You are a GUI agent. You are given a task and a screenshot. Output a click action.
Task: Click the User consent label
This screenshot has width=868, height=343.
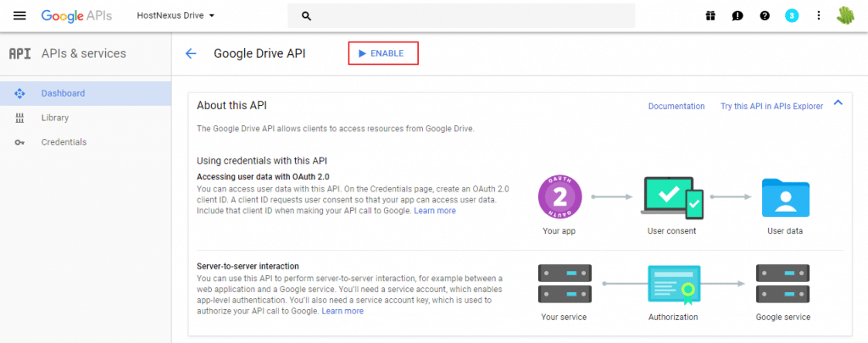671,230
